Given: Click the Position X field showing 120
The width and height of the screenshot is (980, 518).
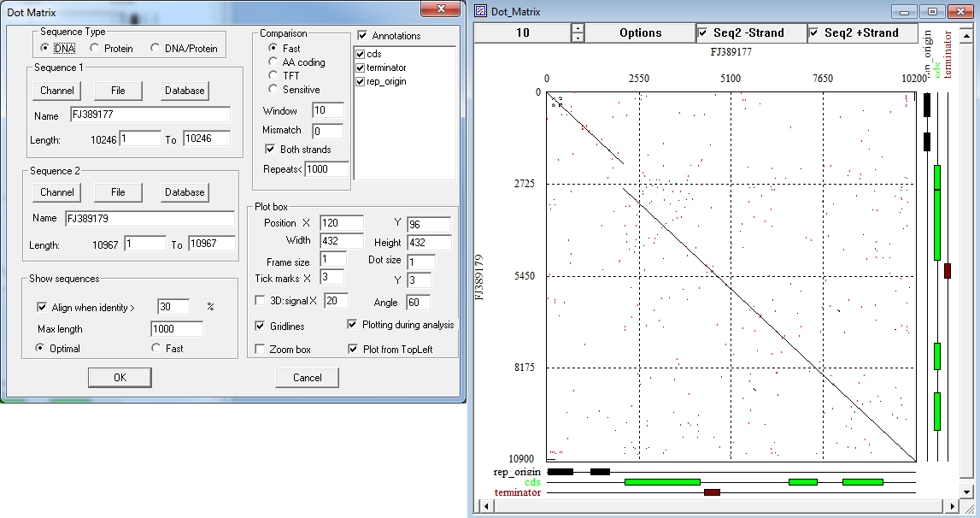Looking at the screenshot, I should [x=341, y=223].
